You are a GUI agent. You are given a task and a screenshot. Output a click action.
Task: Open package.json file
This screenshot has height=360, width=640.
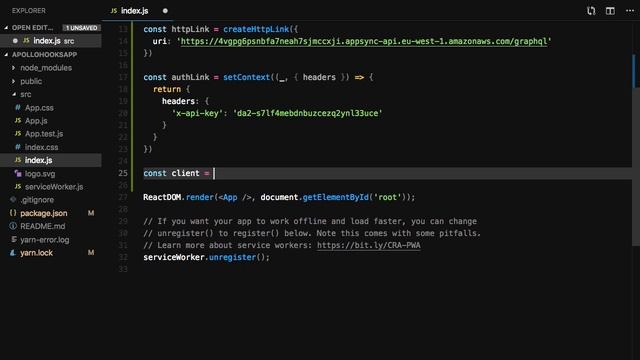[44, 213]
